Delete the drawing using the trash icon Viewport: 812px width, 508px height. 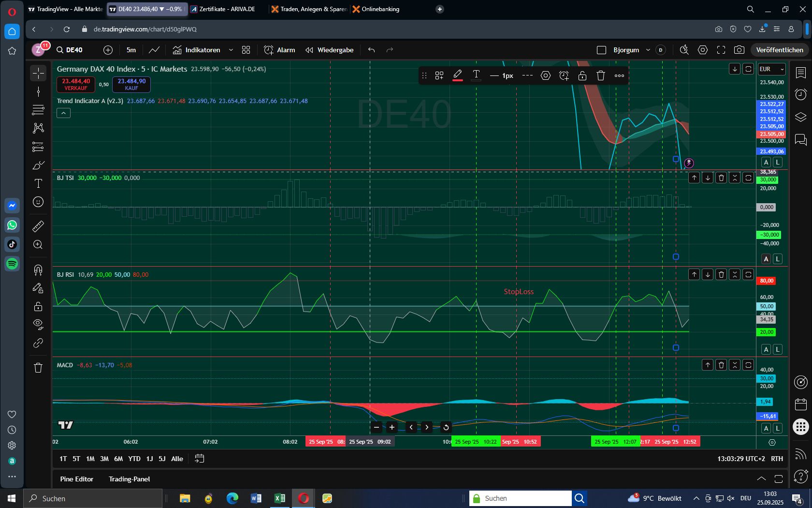pos(600,75)
